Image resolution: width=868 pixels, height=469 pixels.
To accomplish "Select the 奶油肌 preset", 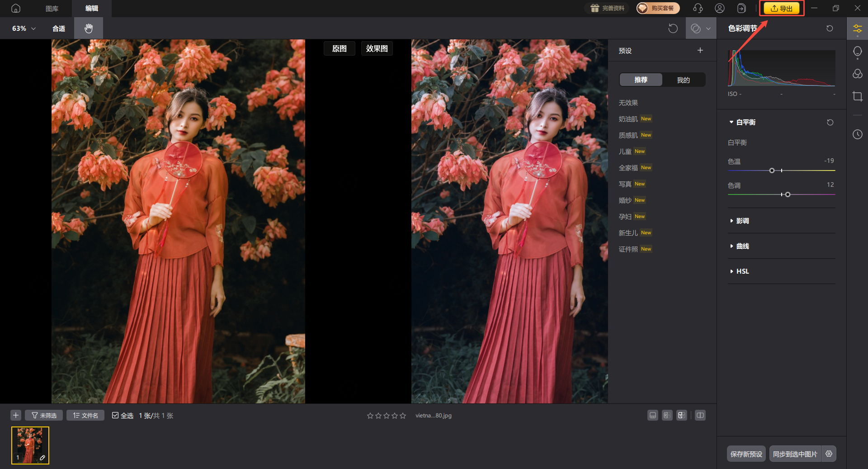I will [628, 119].
